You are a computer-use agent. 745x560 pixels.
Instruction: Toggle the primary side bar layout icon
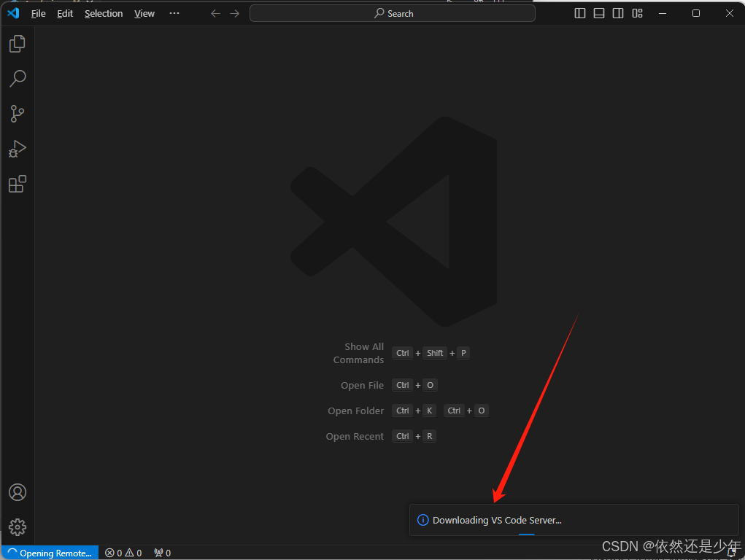(579, 13)
